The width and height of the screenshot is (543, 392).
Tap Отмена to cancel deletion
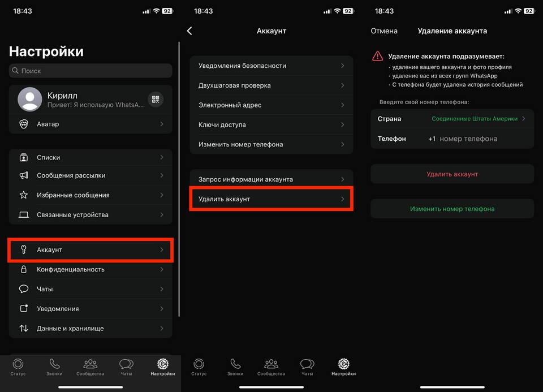[x=384, y=31]
